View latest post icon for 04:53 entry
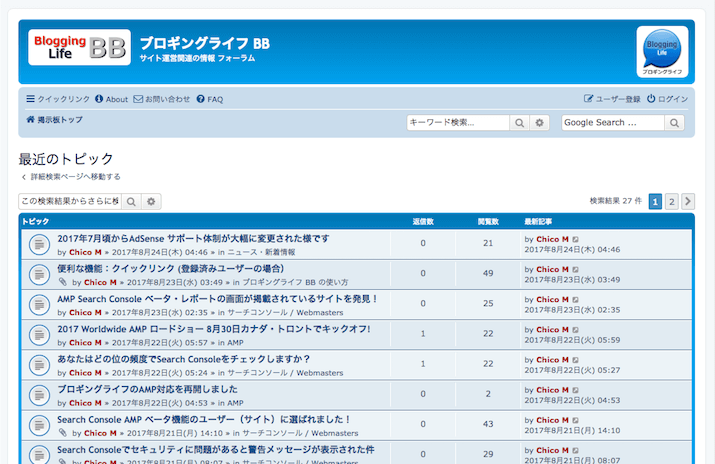 575,390
